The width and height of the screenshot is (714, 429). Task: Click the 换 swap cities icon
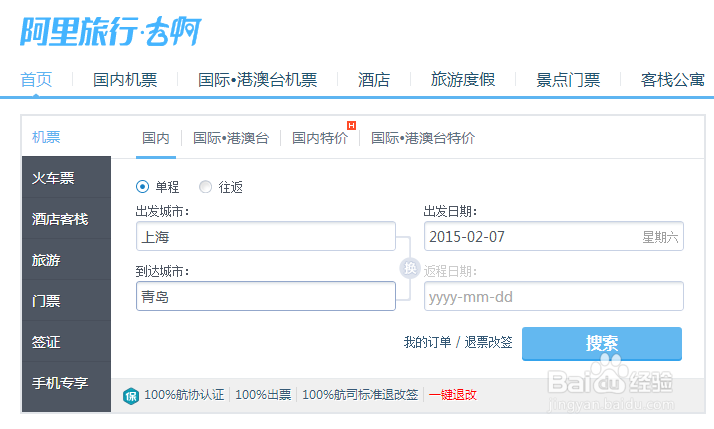click(410, 268)
